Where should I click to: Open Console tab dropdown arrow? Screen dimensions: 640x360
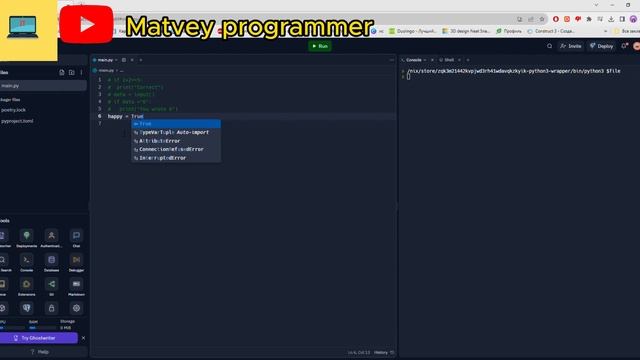[x=425, y=60]
